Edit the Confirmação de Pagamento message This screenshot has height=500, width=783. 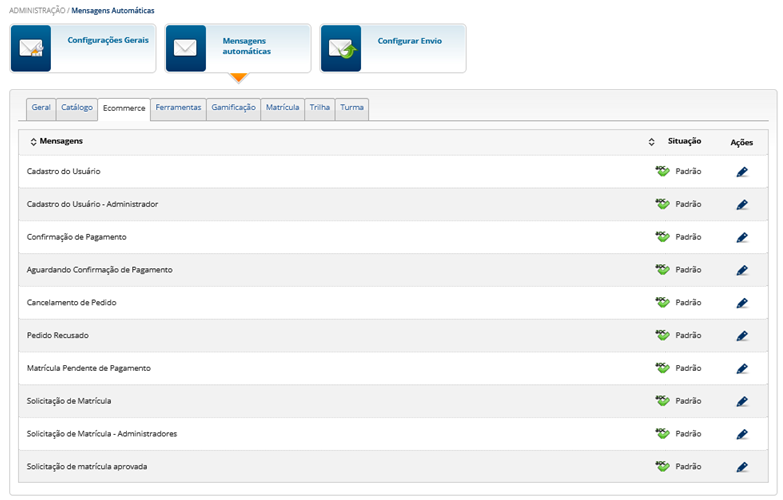(741, 238)
